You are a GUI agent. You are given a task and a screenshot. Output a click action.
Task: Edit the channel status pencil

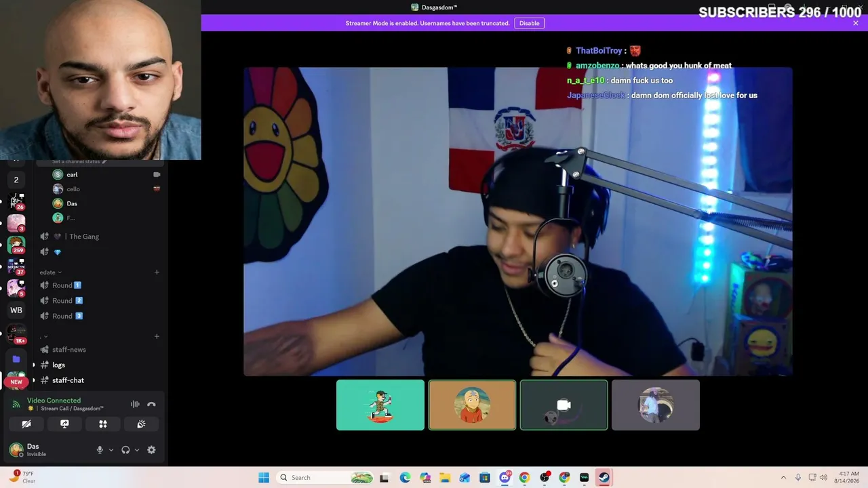pyautogui.click(x=104, y=162)
